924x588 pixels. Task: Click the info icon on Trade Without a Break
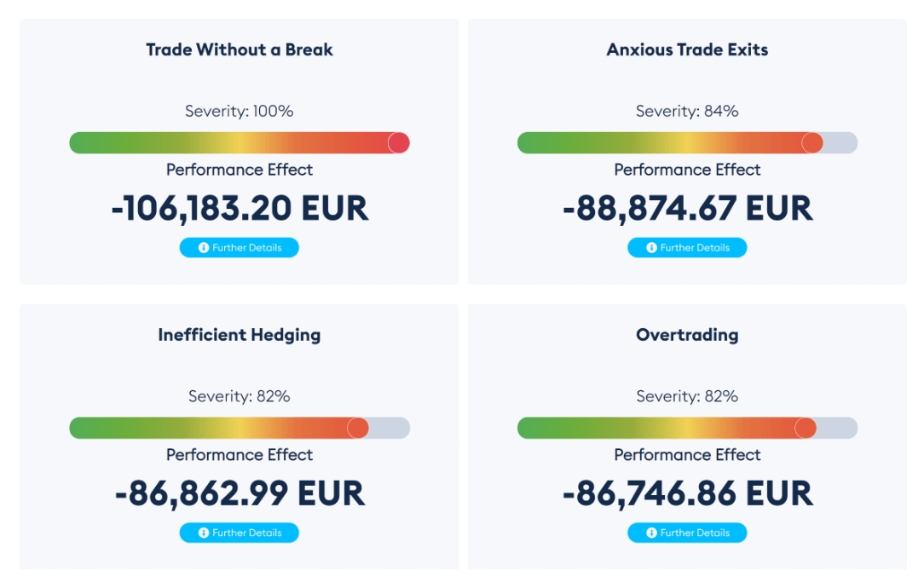[203, 247]
